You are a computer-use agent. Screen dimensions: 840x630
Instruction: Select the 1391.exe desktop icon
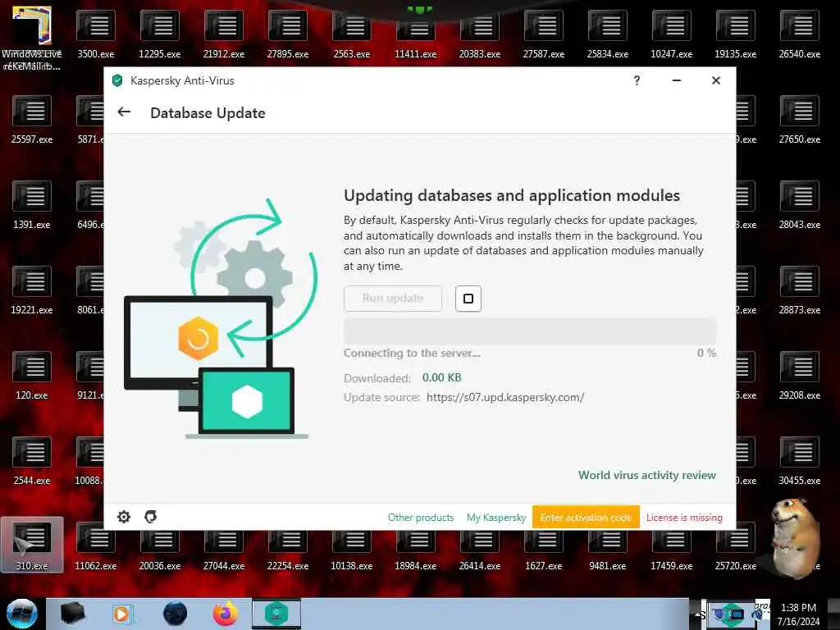[32, 206]
